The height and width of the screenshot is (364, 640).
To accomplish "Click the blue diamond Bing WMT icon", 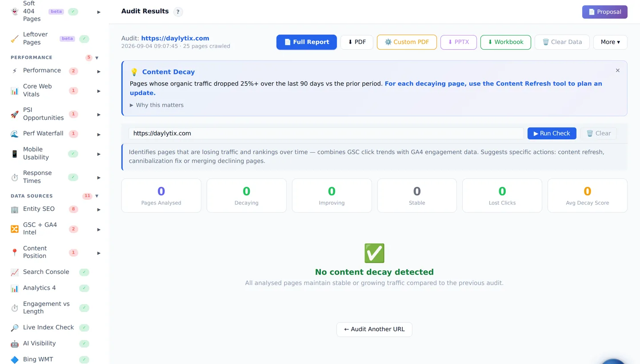I will pos(15,360).
